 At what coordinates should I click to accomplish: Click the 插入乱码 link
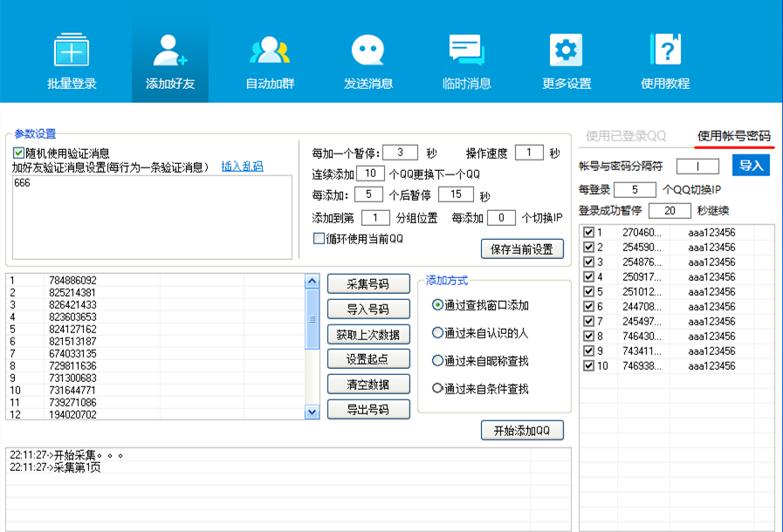click(x=242, y=167)
